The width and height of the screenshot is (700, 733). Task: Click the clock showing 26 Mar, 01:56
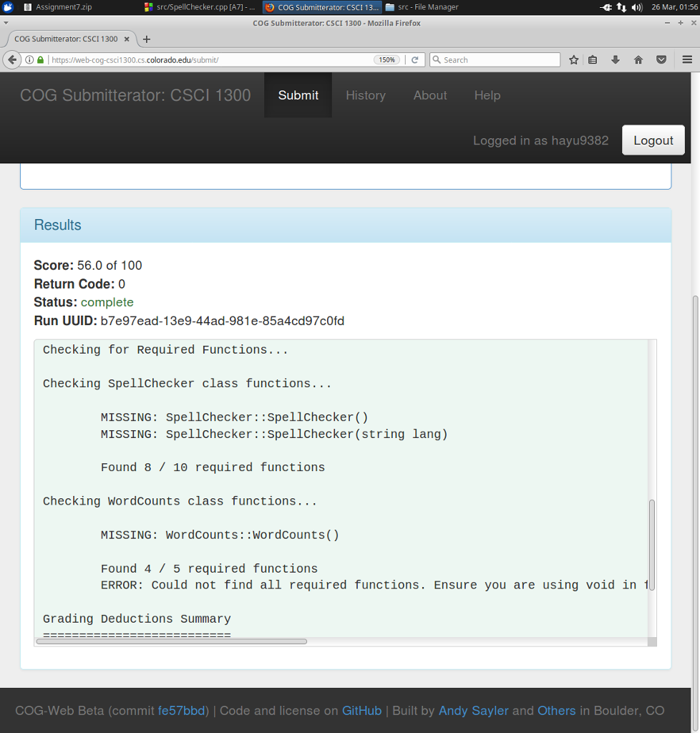point(674,7)
